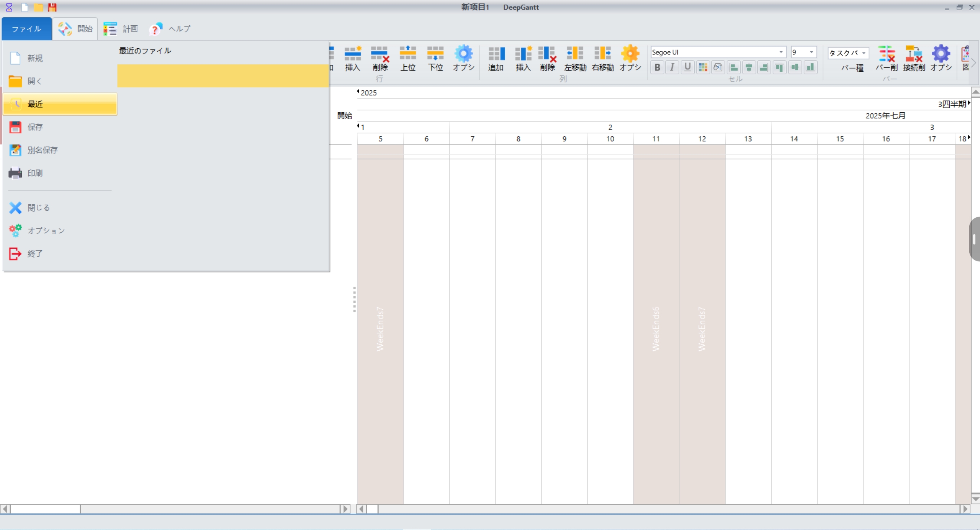Click left arrow beside week 1
Screen dimensions: 980x530
(358, 126)
